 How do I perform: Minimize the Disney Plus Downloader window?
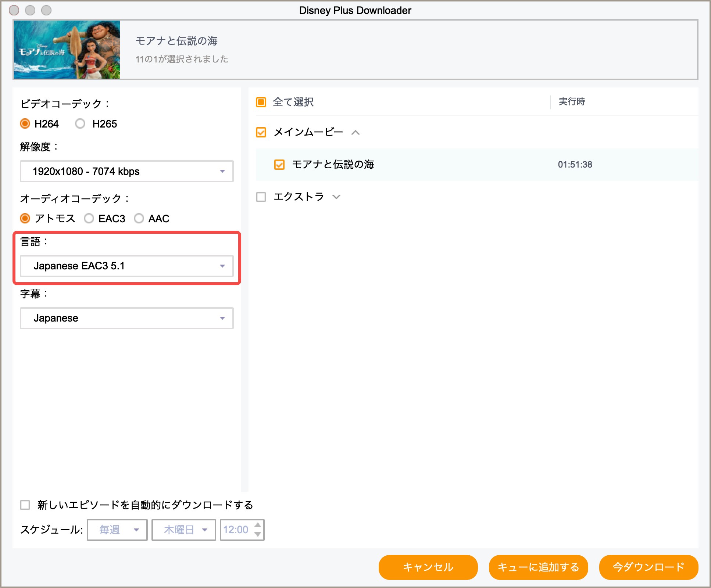pyautogui.click(x=30, y=10)
